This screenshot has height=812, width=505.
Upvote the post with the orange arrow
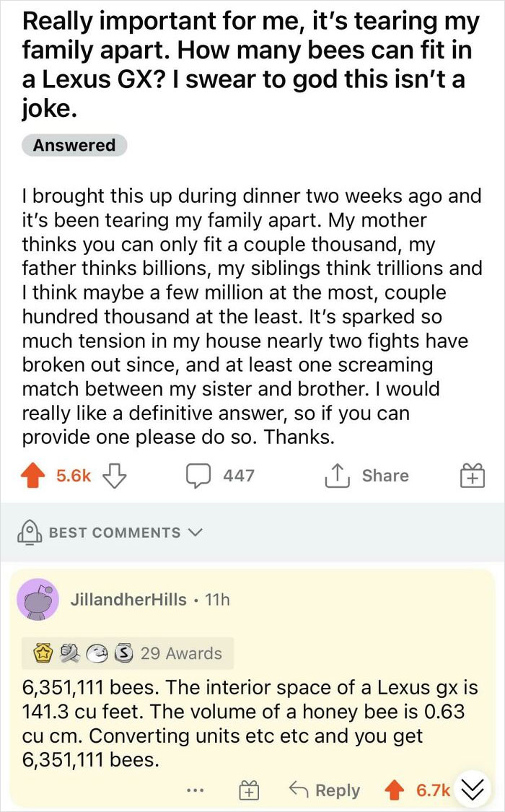[34, 475]
